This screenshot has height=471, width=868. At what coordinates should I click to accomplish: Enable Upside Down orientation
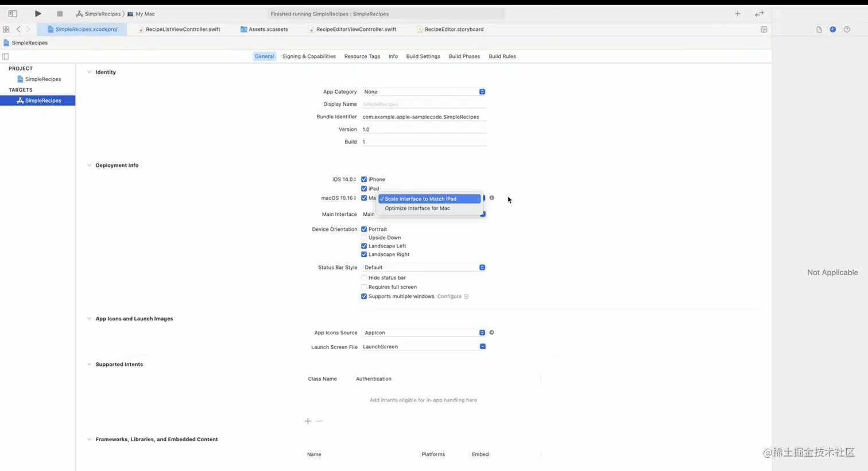(x=364, y=238)
